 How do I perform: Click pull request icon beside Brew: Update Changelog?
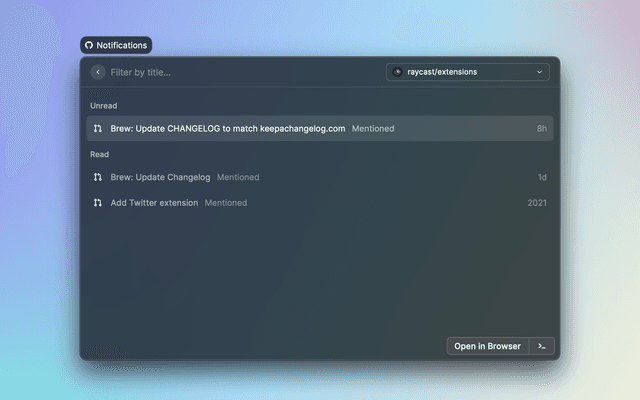tap(98, 177)
